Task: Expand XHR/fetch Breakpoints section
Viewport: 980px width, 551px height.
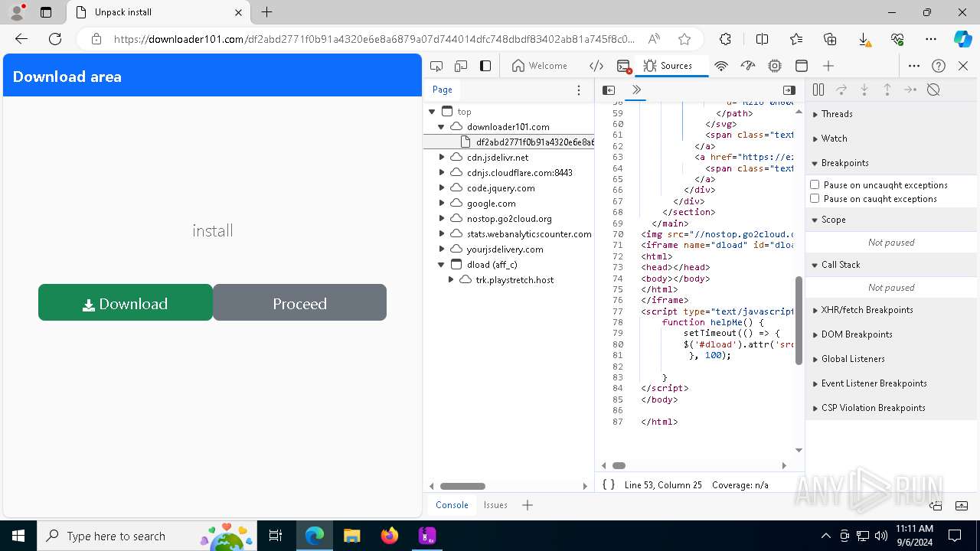Action: (x=891, y=310)
